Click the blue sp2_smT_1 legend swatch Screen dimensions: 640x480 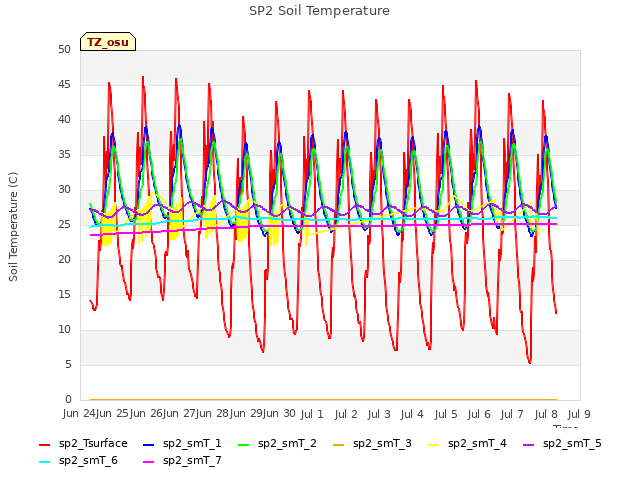coord(149,444)
